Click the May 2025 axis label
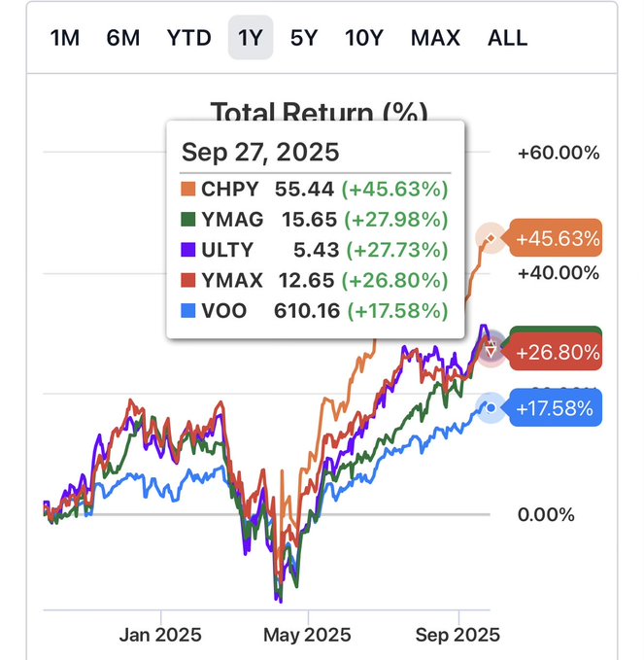The width and height of the screenshot is (644, 660). click(307, 635)
